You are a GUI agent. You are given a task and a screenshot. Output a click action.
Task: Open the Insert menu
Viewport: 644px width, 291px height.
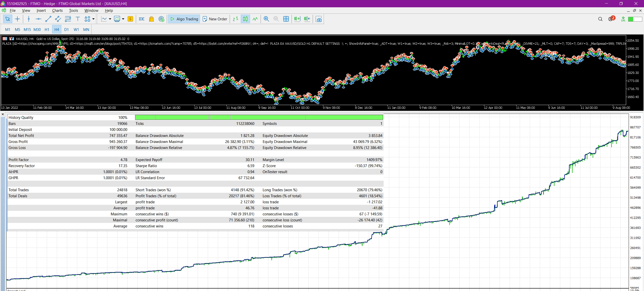click(41, 10)
